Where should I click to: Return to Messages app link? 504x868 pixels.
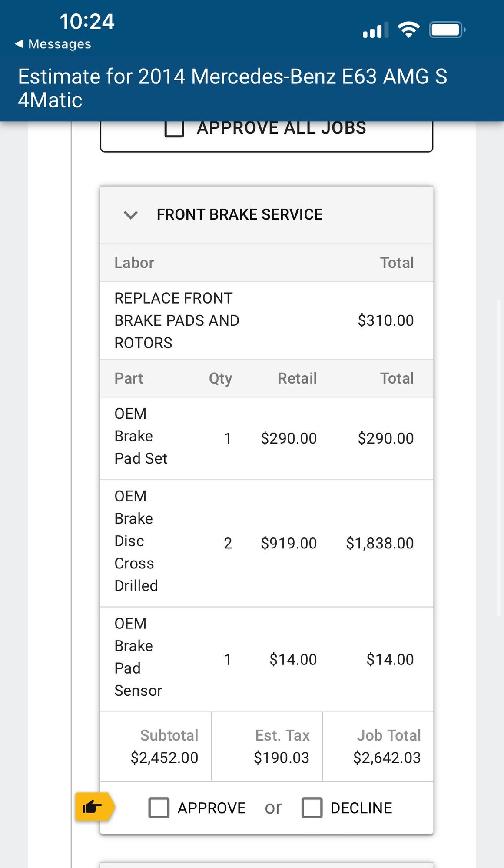[53, 44]
